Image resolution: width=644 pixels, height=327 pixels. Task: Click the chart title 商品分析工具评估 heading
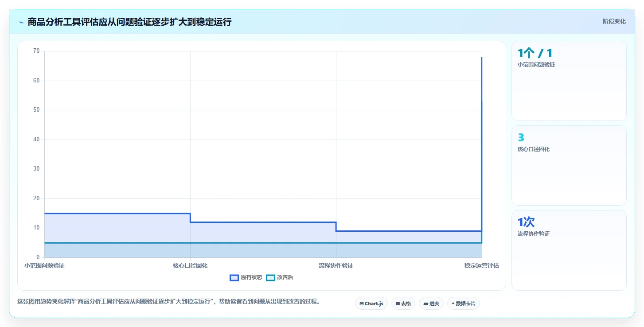click(x=129, y=22)
